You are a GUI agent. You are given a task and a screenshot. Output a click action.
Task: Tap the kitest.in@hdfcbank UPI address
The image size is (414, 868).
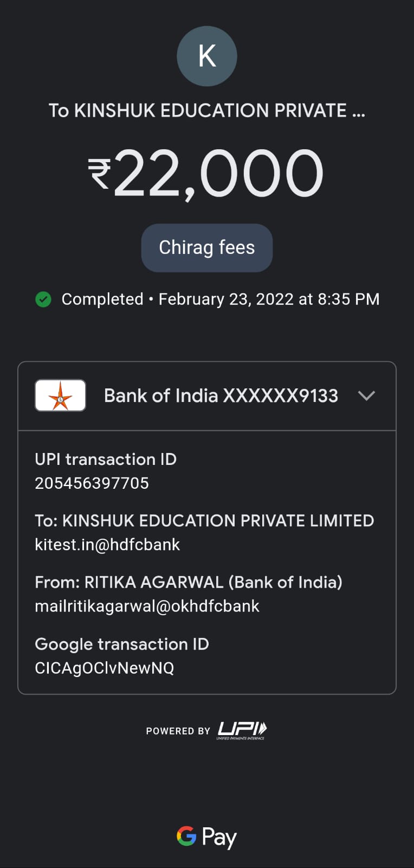point(107,545)
